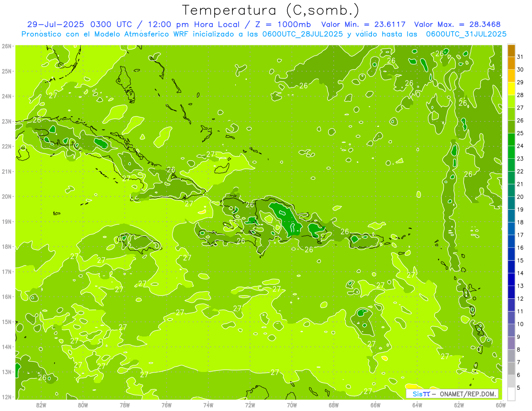Viewport: 532px width, 411px height.
Task: Click the 9 label on the color scale
Action: 519,337
